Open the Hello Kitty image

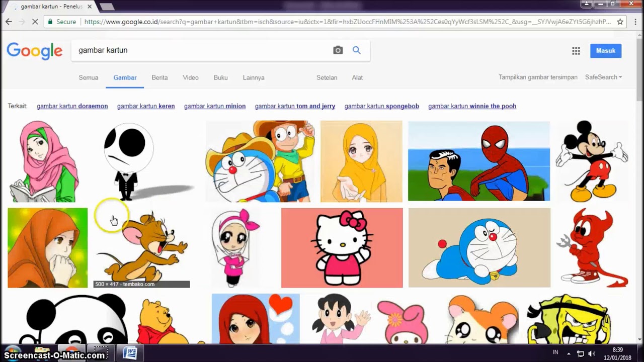[x=342, y=248]
